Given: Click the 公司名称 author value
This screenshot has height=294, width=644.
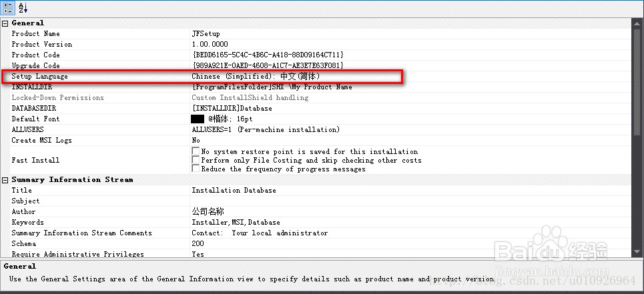Looking at the screenshot, I should click(208, 211).
